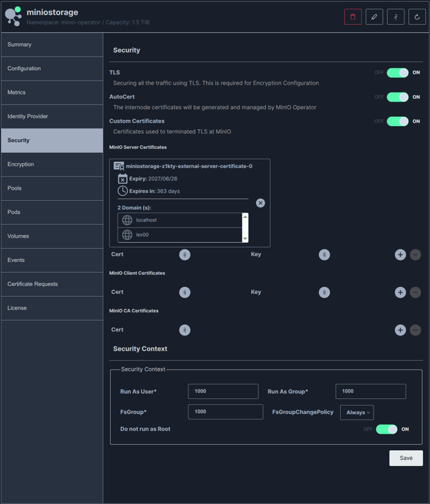
Task: Go to the Events section
Action: click(52, 261)
